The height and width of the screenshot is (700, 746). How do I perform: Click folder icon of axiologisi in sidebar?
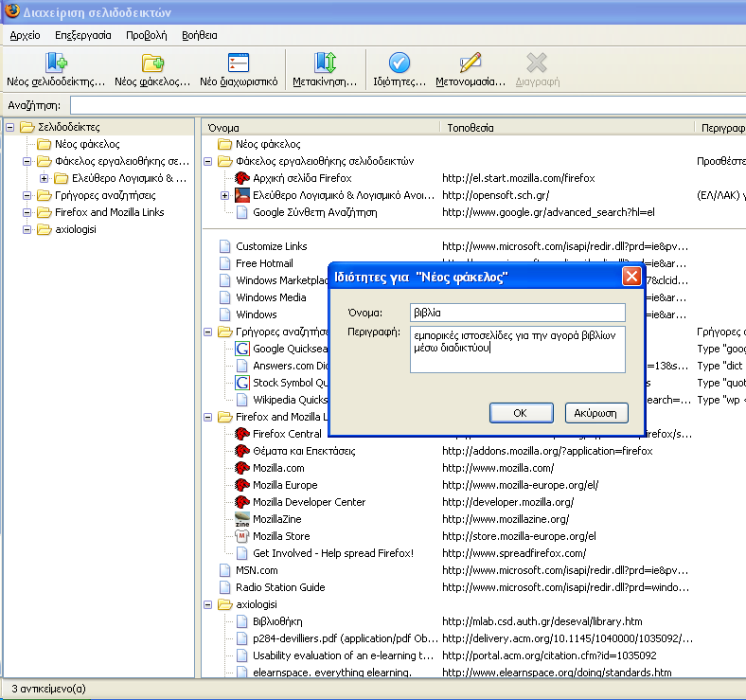[x=44, y=229]
